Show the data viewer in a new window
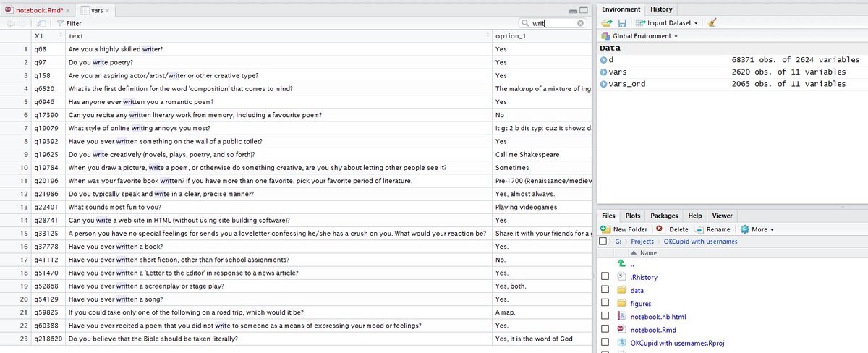The height and width of the screenshot is (353, 868). coord(42,23)
